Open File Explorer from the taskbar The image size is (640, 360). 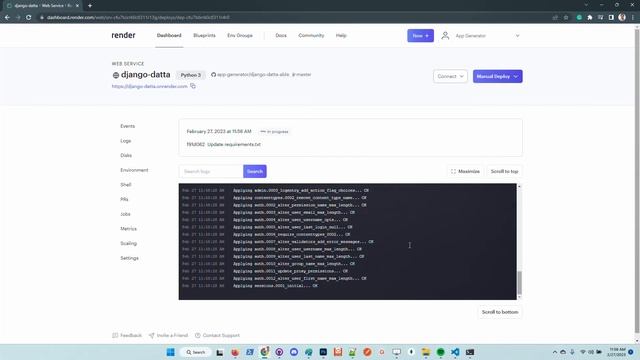426,352
